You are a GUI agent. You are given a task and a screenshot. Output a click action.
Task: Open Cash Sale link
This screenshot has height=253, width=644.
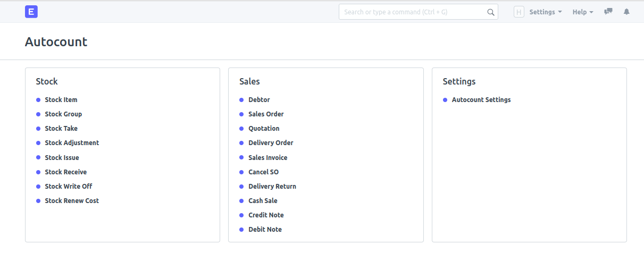263,201
